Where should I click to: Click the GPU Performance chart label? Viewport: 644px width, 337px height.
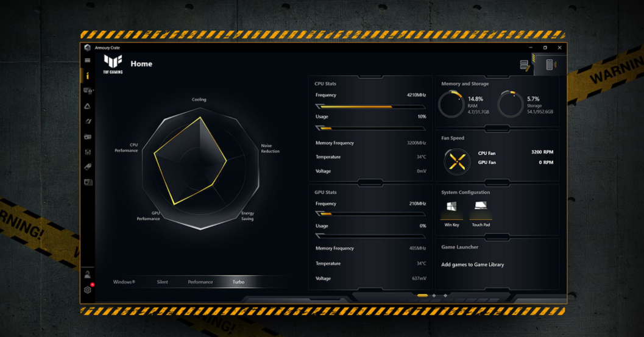[148, 216]
